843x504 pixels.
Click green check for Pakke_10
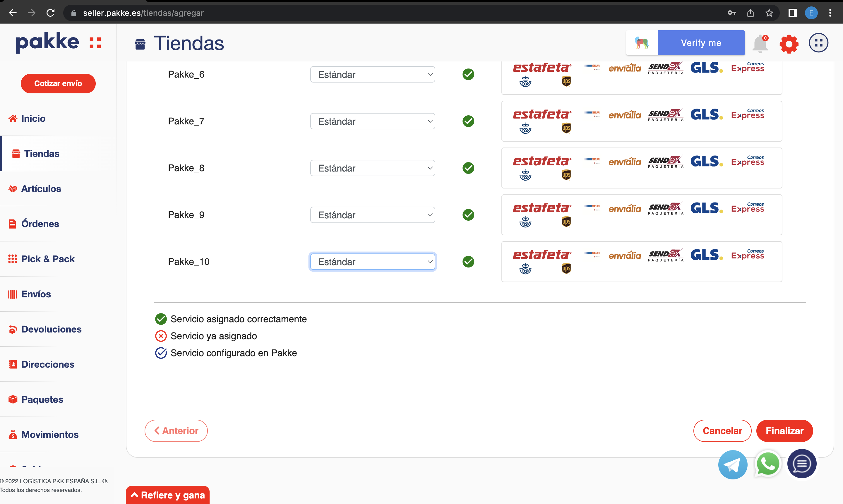click(x=468, y=262)
